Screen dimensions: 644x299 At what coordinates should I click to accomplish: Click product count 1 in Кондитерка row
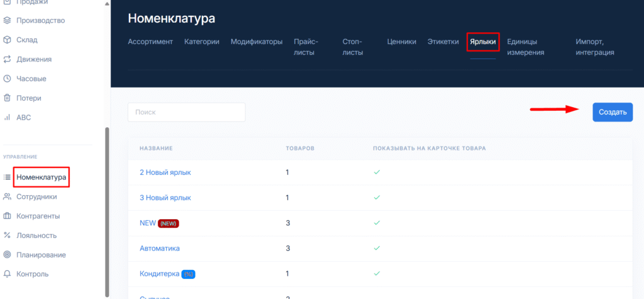(x=287, y=273)
